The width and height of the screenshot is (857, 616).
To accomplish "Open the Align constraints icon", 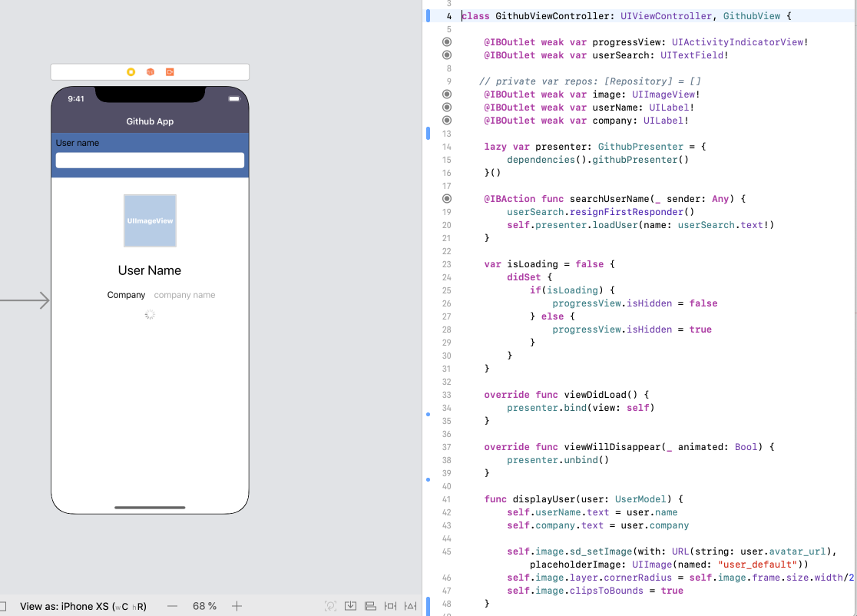I will point(371,606).
